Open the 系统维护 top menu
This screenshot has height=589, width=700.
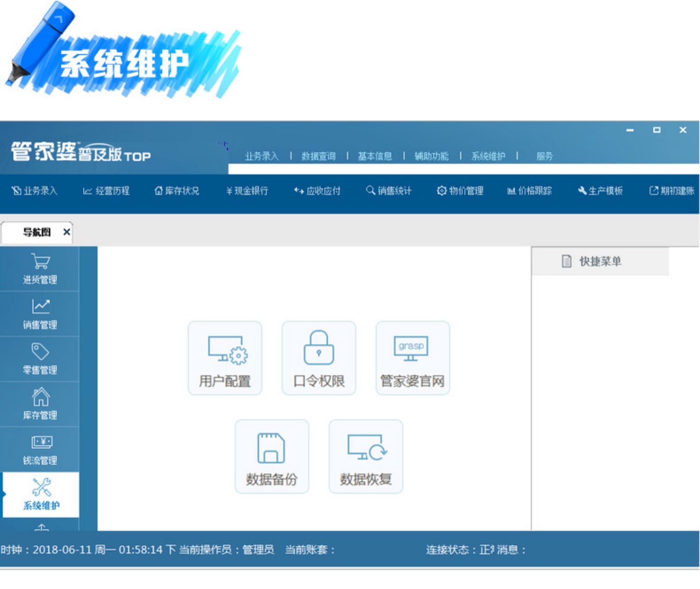[x=488, y=156]
